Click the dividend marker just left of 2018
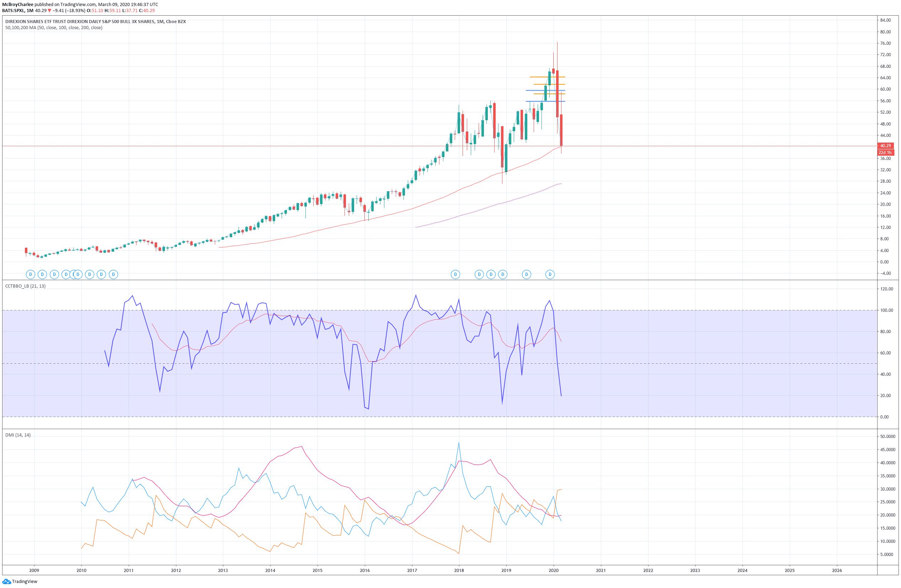901x588 pixels. click(455, 274)
